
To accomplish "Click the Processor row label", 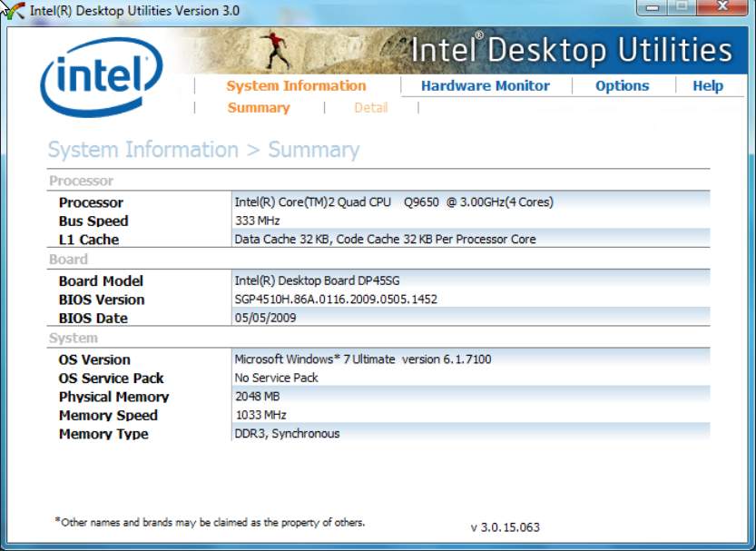I will click(91, 202).
